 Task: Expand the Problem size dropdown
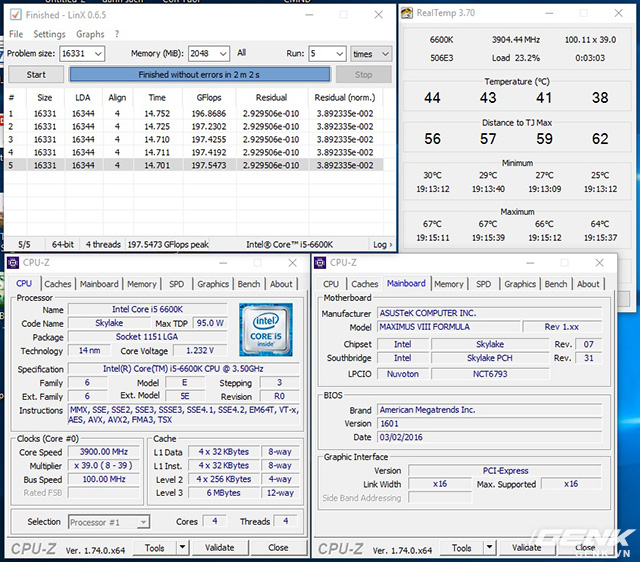(98, 53)
